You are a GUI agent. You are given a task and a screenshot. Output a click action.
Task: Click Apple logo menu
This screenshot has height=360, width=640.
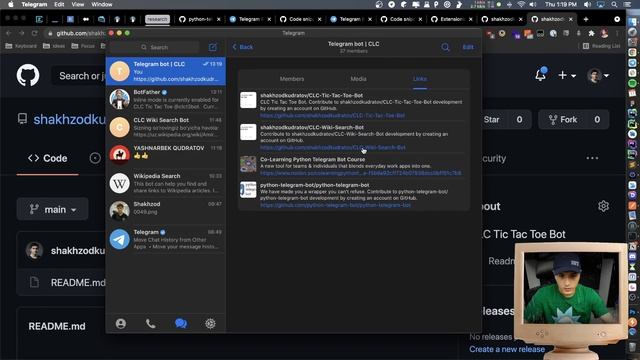click(11, 4)
